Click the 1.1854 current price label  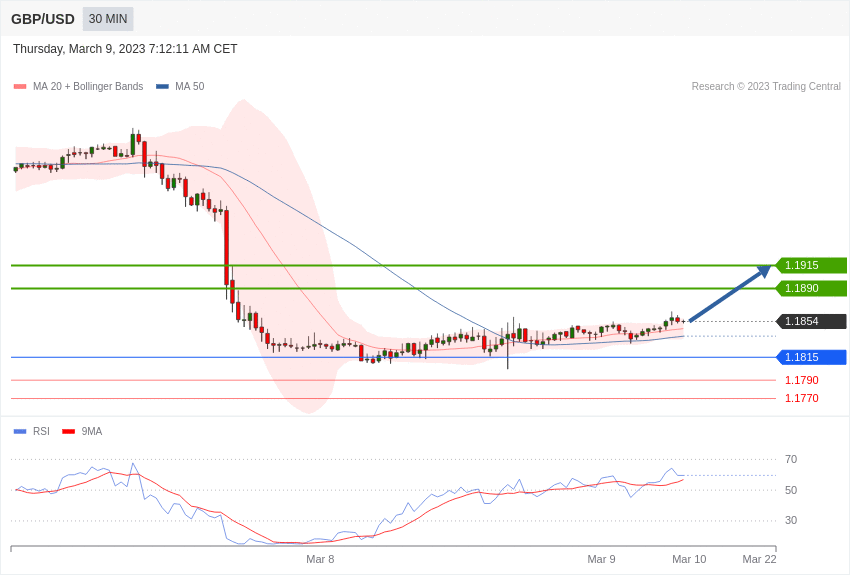pyautogui.click(x=811, y=321)
